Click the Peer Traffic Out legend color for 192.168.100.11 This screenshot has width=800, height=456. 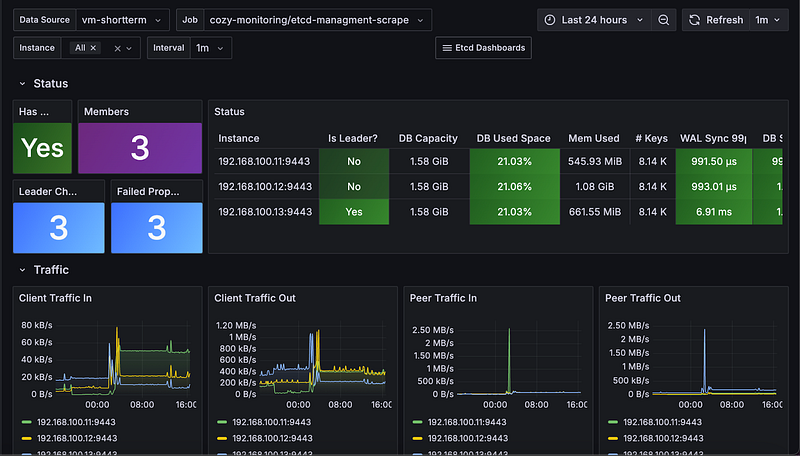613,422
